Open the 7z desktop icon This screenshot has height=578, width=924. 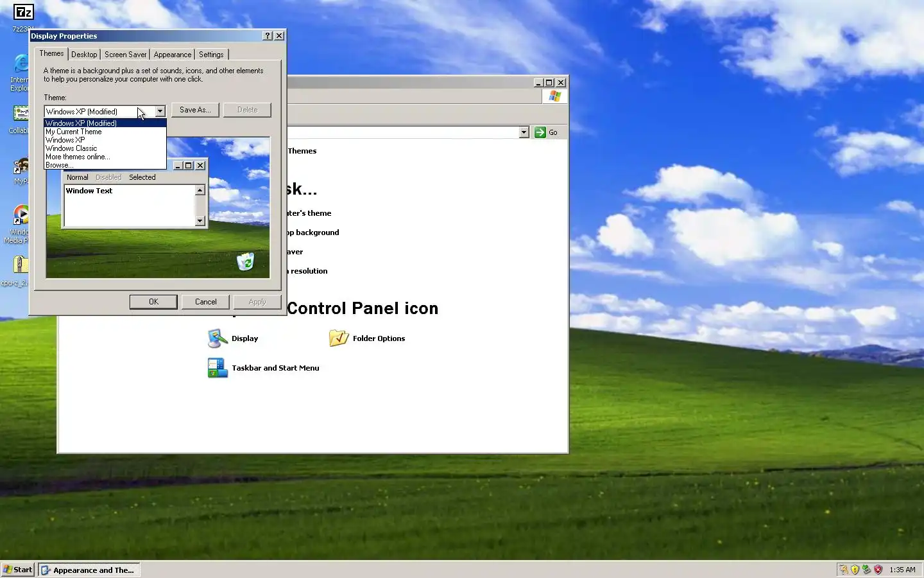(23, 12)
